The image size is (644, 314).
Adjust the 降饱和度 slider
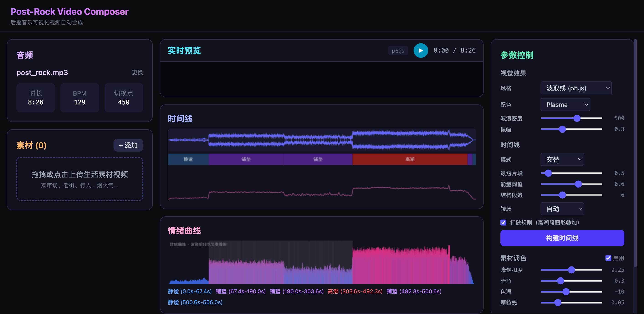click(571, 270)
